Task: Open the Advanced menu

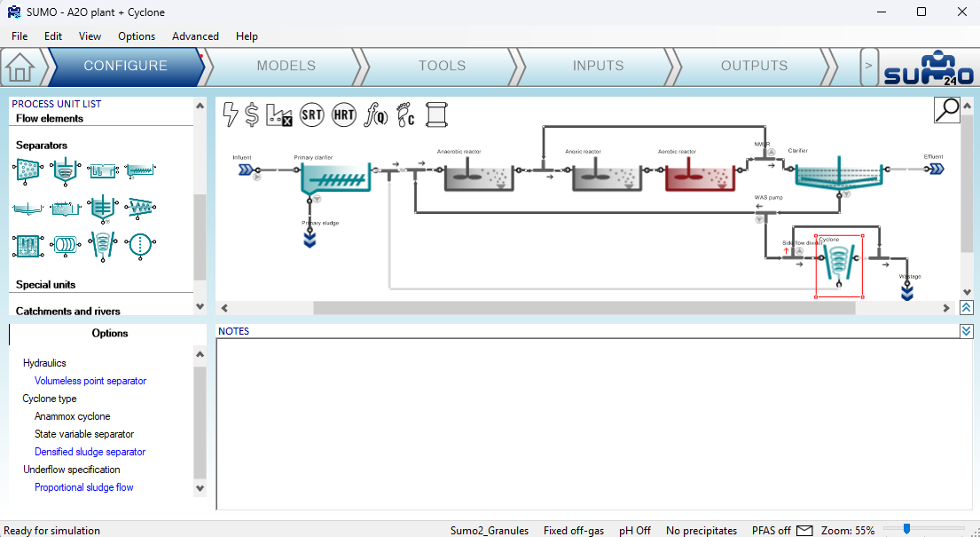Action: coord(195,36)
